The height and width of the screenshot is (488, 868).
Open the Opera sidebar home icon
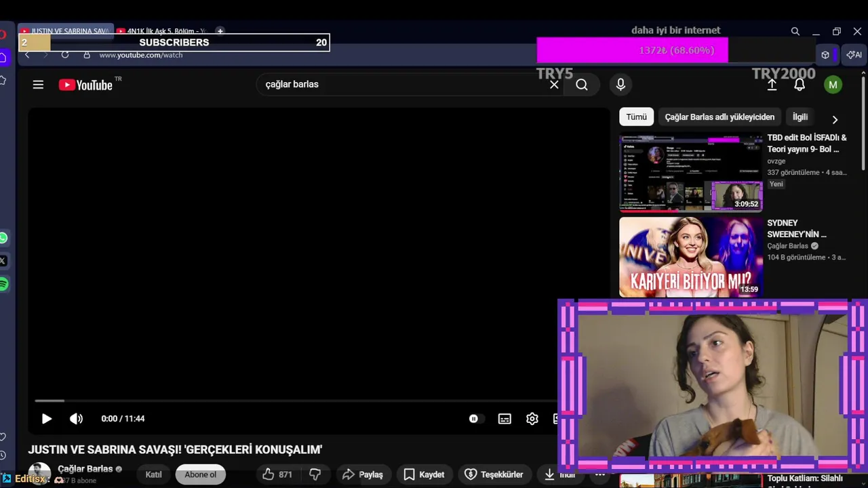tap(3, 58)
